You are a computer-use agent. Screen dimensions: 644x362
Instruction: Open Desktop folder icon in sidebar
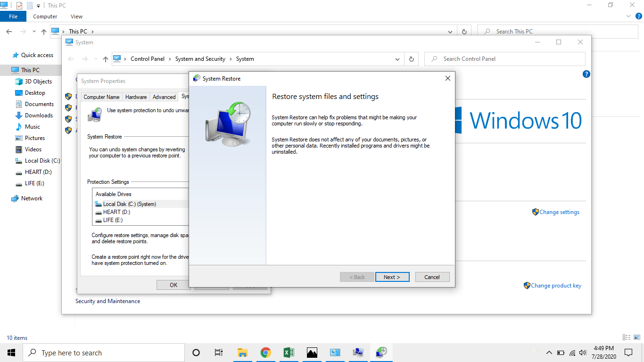click(x=19, y=93)
